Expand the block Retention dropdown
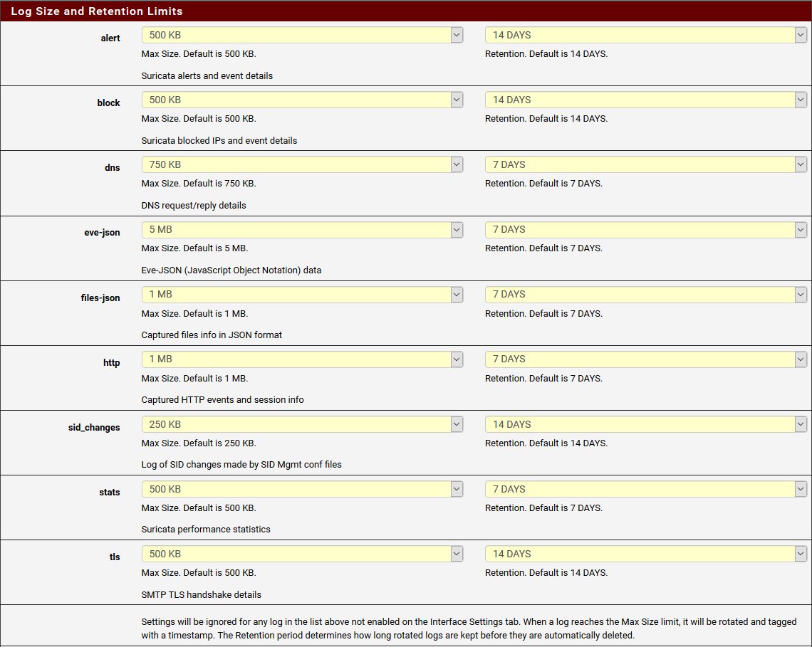Screen dimensions: 812x647 click(x=645, y=100)
